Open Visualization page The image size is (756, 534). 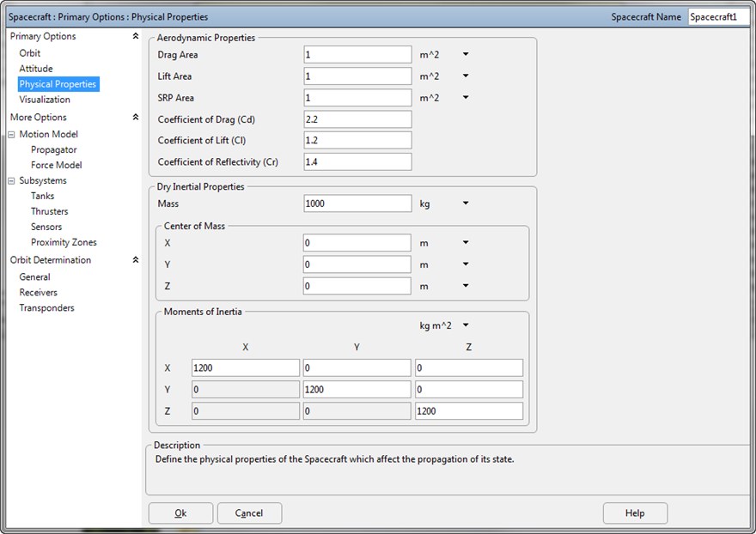click(x=45, y=100)
